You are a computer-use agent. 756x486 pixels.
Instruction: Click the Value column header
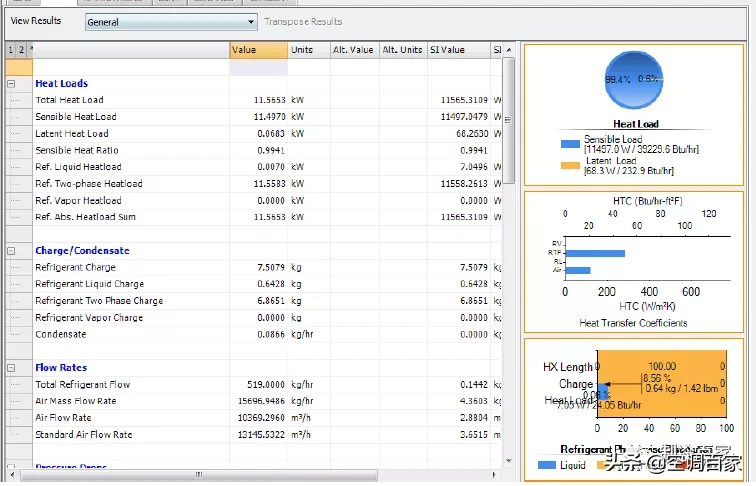point(258,50)
